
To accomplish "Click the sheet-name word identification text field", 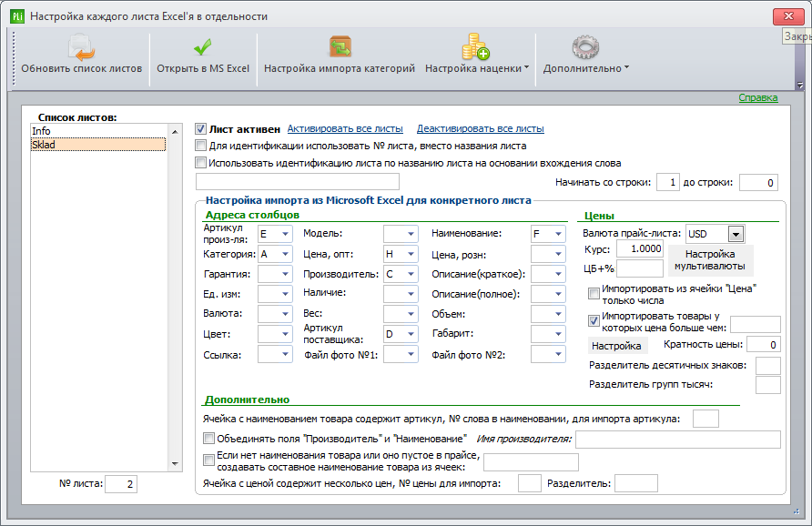I will [x=298, y=182].
